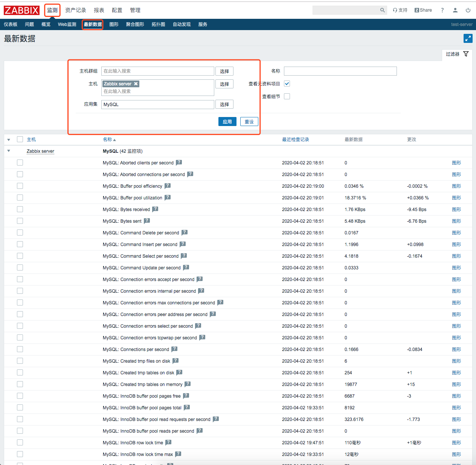
Task: Open help tooltip for Command Insert per second
Action: (x=183, y=244)
